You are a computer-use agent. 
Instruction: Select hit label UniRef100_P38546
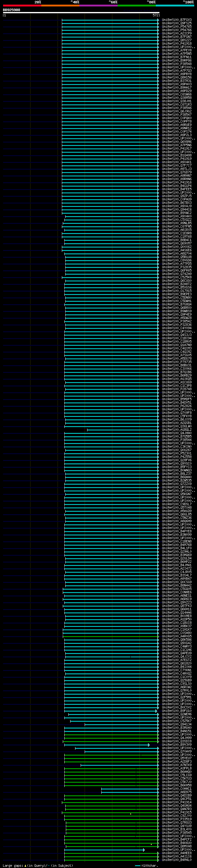[x=177, y=108]
